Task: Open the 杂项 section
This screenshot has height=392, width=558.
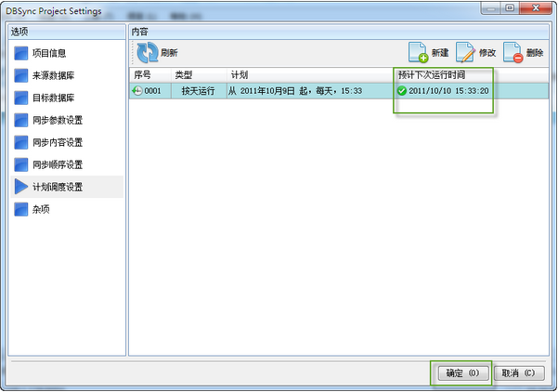Action: 41,209
